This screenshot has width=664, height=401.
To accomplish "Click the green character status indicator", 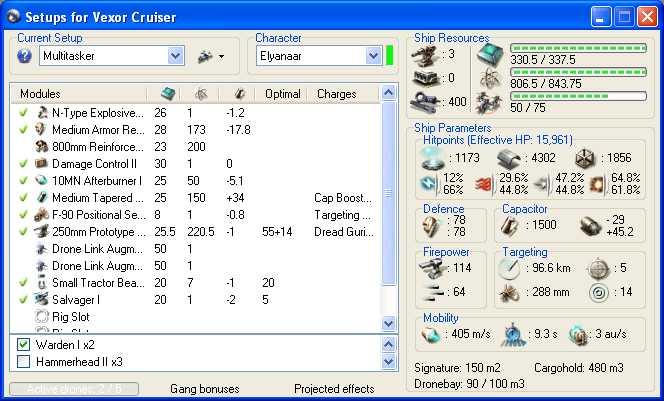I will (x=389, y=56).
